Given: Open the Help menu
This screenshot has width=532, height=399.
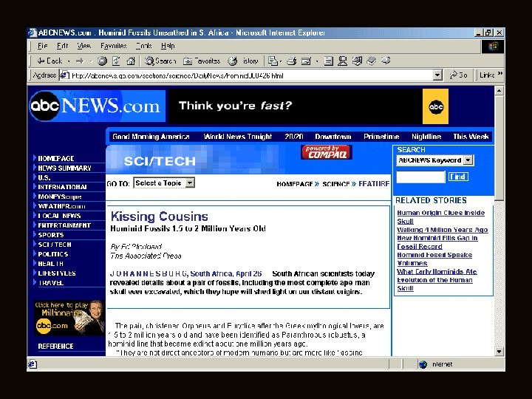Looking at the screenshot, I should pos(168,46).
